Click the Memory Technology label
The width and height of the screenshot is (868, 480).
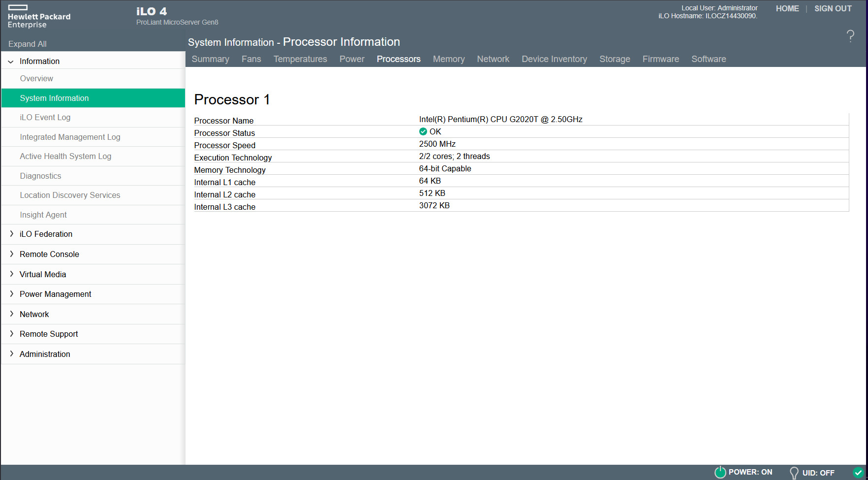click(230, 170)
